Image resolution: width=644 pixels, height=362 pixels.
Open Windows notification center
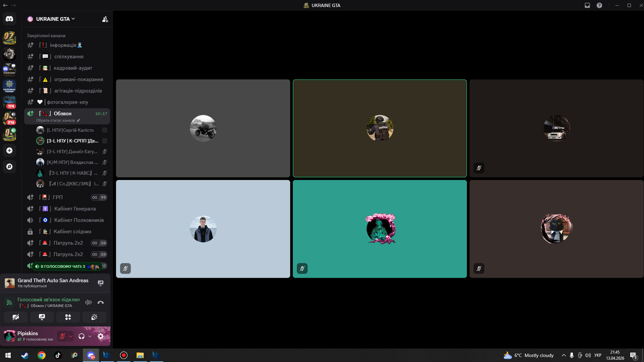coord(634,355)
